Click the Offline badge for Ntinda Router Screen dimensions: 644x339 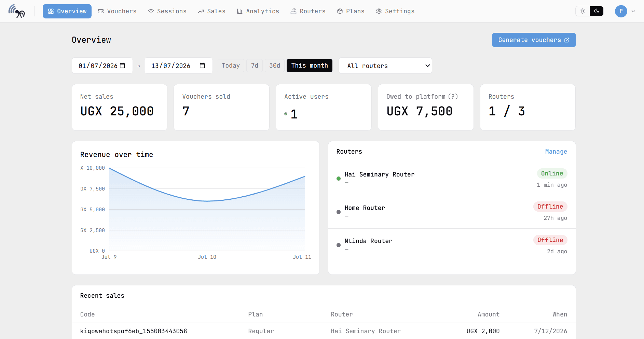pos(550,240)
